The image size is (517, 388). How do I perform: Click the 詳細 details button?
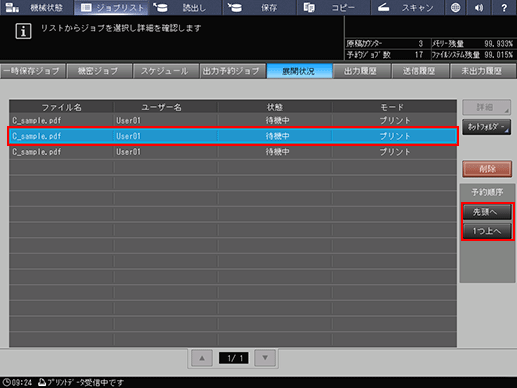(x=486, y=107)
